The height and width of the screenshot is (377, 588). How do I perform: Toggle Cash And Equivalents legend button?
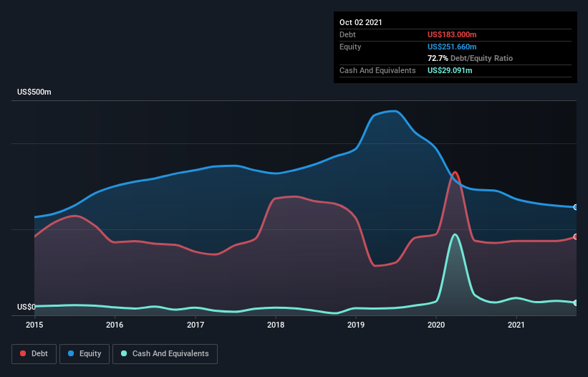point(165,354)
